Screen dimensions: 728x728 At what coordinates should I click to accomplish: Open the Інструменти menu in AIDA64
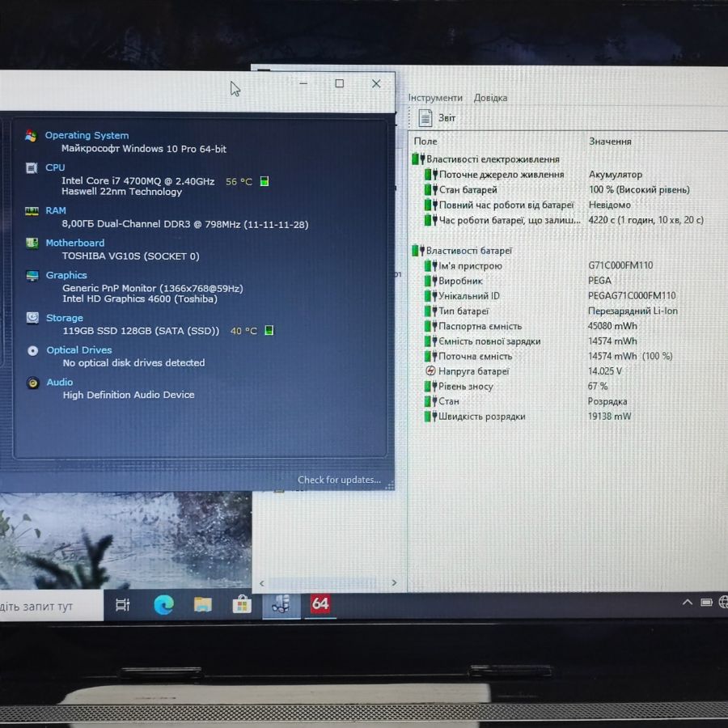435,98
